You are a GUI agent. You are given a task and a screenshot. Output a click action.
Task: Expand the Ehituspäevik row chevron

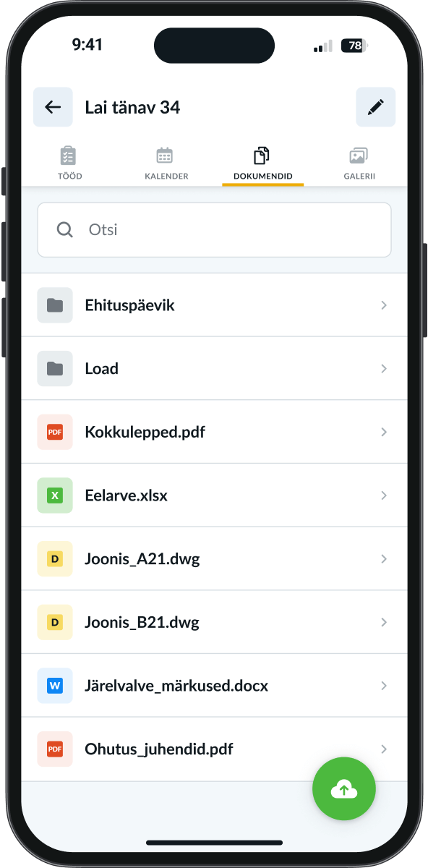(x=384, y=305)
